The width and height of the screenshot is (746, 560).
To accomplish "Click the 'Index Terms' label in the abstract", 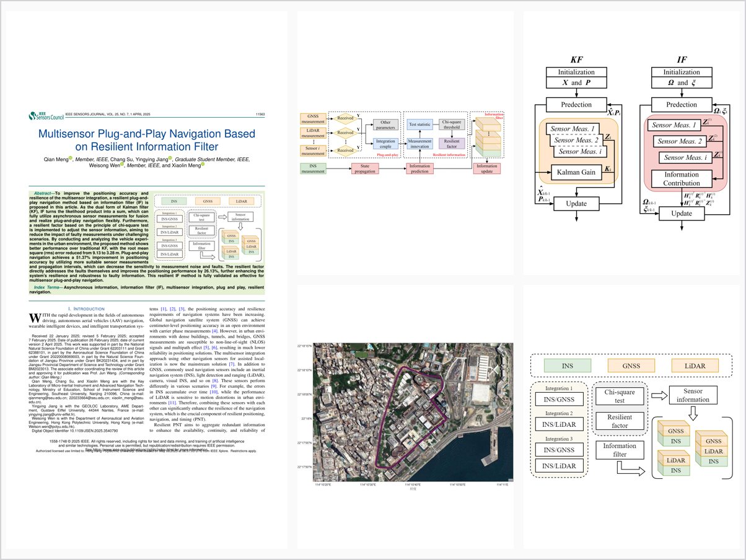I will pos(48,287).
